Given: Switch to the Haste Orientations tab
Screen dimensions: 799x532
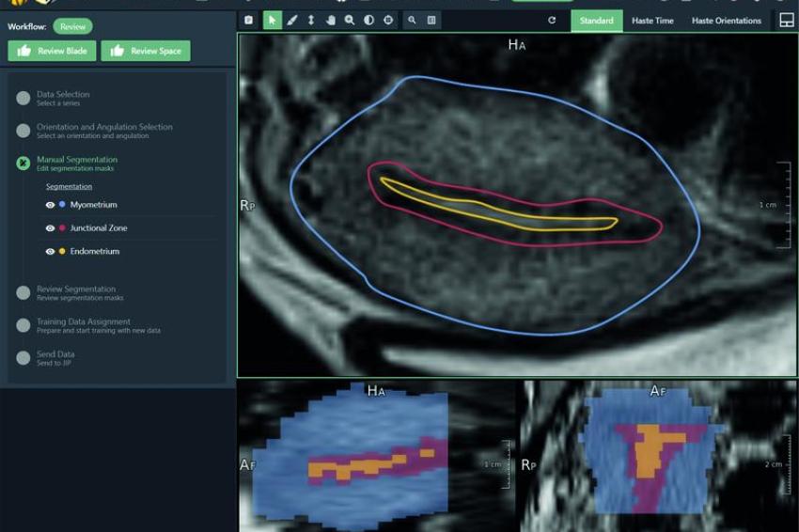Looking at the screenshot, I should pyautogui.click(x=726, y=21).
